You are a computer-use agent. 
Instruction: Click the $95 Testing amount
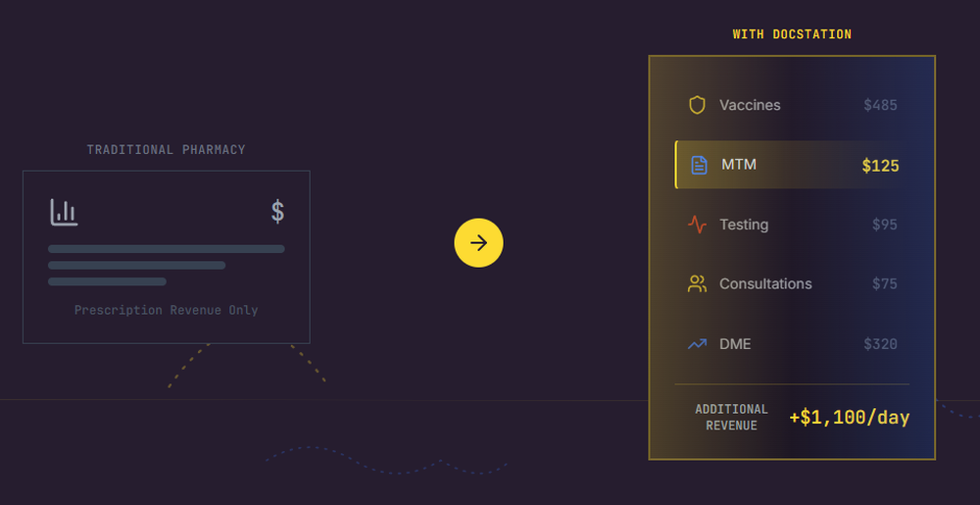click(x=884, y=225)
